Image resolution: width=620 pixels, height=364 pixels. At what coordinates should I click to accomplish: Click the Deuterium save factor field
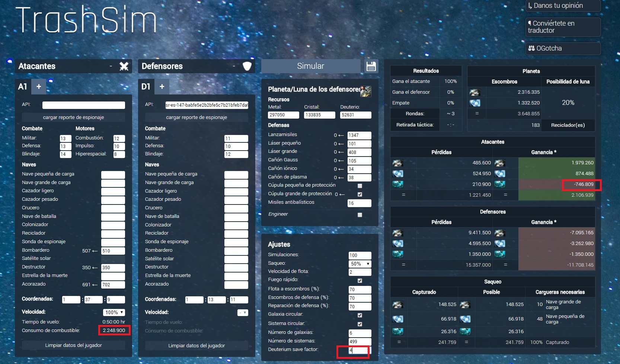[360, 350]
